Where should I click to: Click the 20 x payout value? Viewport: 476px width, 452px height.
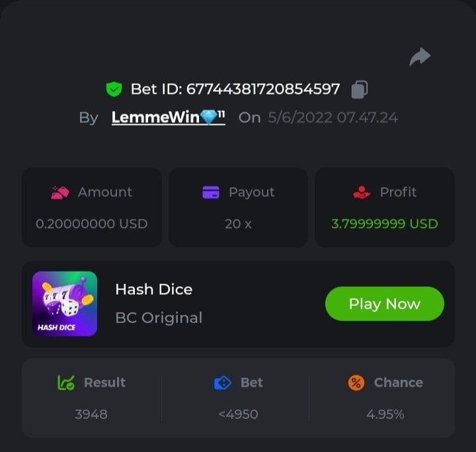click(x=238, y=223)
